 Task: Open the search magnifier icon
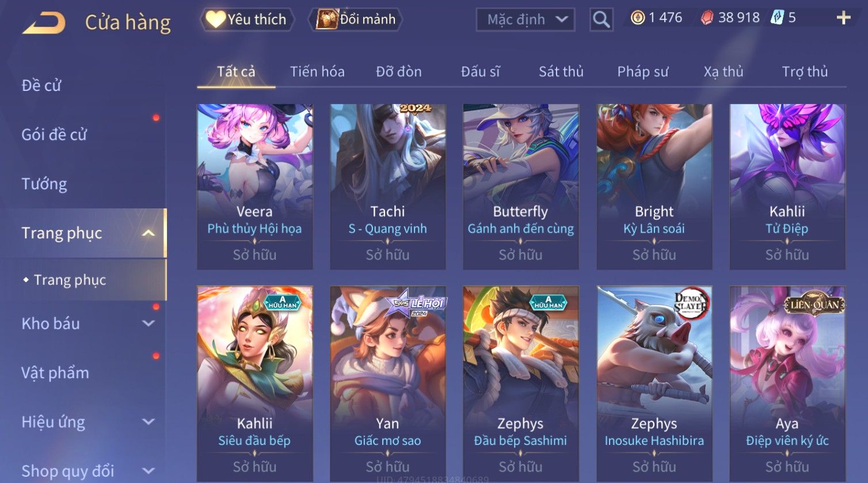point(601,20)
